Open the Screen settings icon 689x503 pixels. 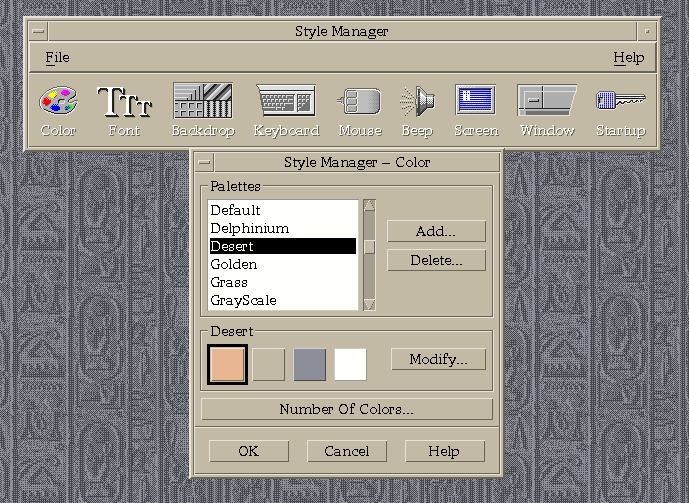pyautogui.click(x=476, y=102)
